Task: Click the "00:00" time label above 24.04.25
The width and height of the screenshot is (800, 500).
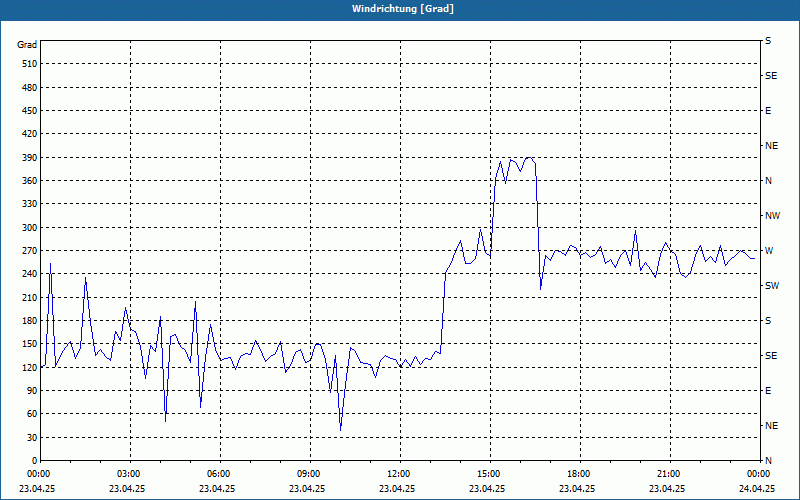Action: click(x=760, y=474)
